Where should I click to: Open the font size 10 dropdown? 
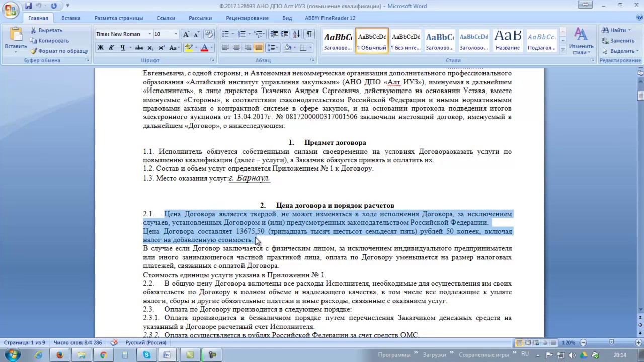coord(176,34)
